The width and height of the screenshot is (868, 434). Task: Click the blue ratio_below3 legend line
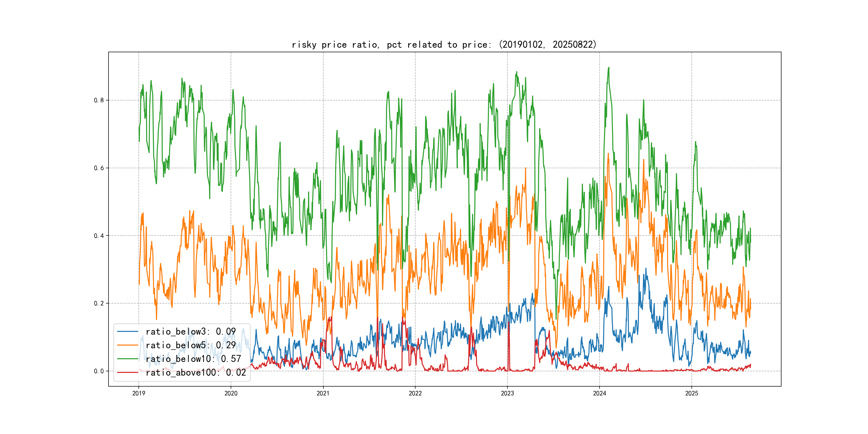(x=127, y=332)
